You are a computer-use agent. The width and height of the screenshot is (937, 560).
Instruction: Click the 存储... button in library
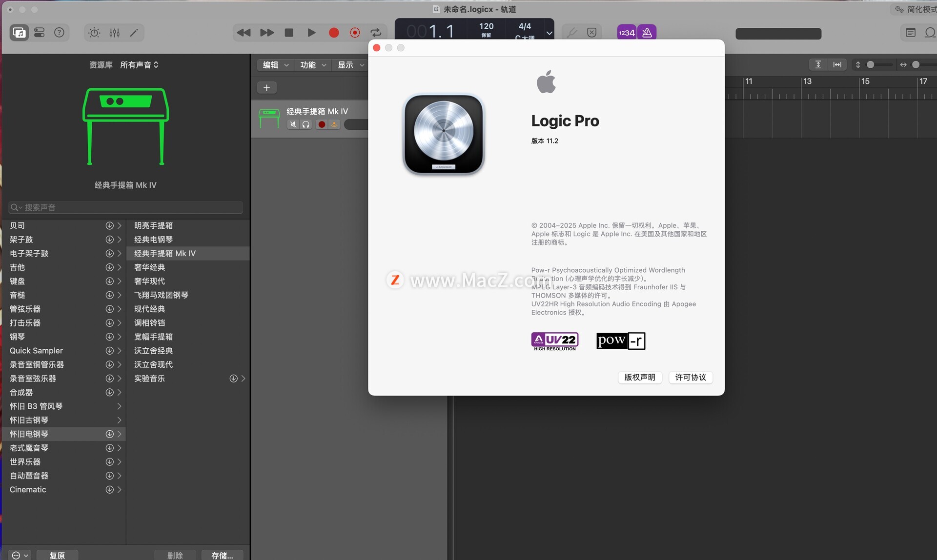pyautogui.click(x=222, y=556)
